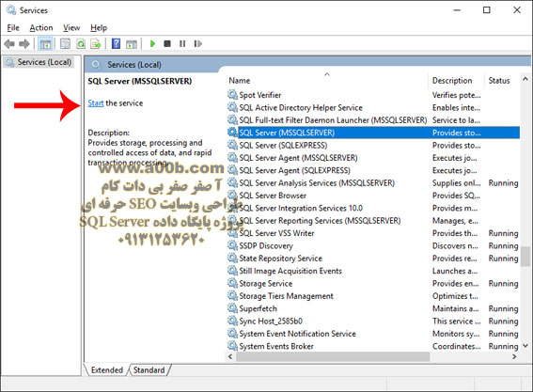Open the Action menu
This screenshot has height=392, width=533.
tap(41, 28)
